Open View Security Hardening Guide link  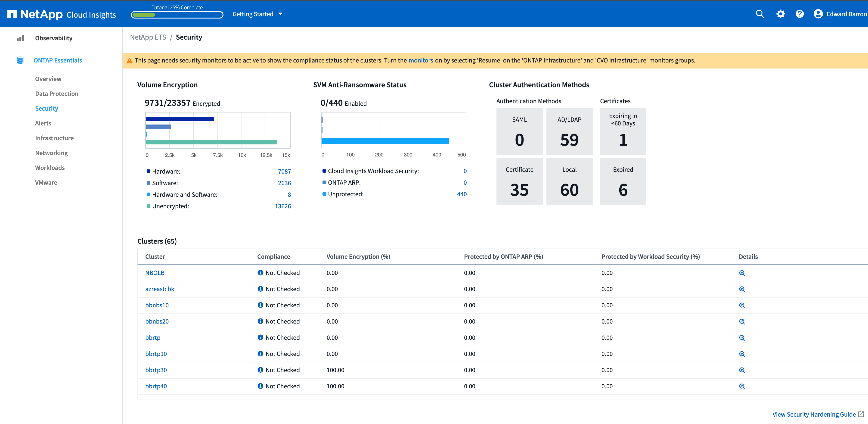point(814,414)
